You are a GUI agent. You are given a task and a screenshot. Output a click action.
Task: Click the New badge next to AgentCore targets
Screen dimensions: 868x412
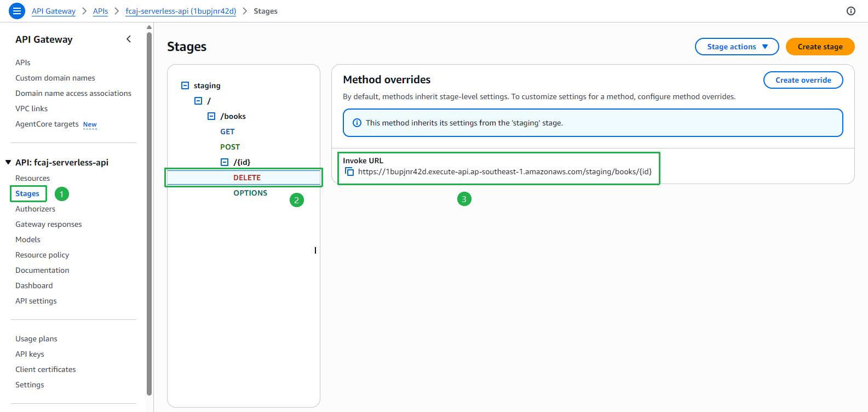click(x=90, y=124)
